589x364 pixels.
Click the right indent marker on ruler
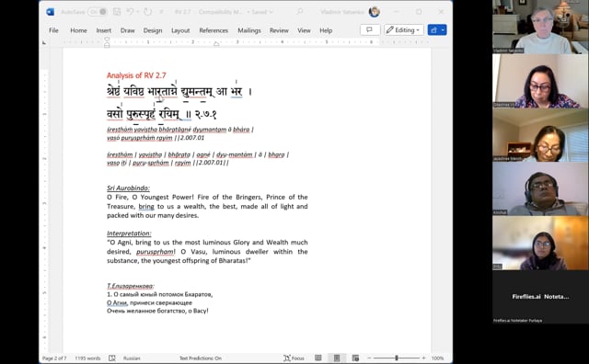(216, 44)
